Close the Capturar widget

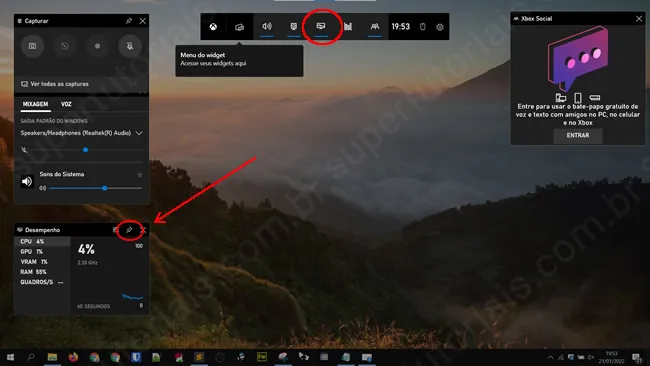click(x=143, y=21)
